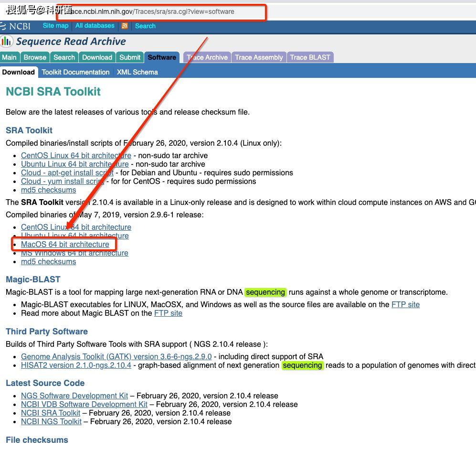
Task: Open md5 checksums link for version 2.10.4
Action: 49,190
